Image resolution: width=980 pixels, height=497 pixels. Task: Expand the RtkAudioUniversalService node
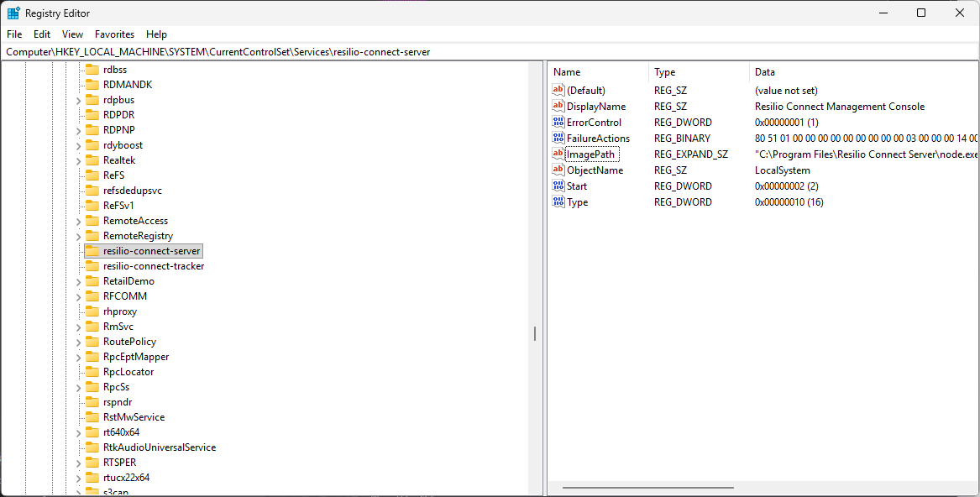pos(78,447)
